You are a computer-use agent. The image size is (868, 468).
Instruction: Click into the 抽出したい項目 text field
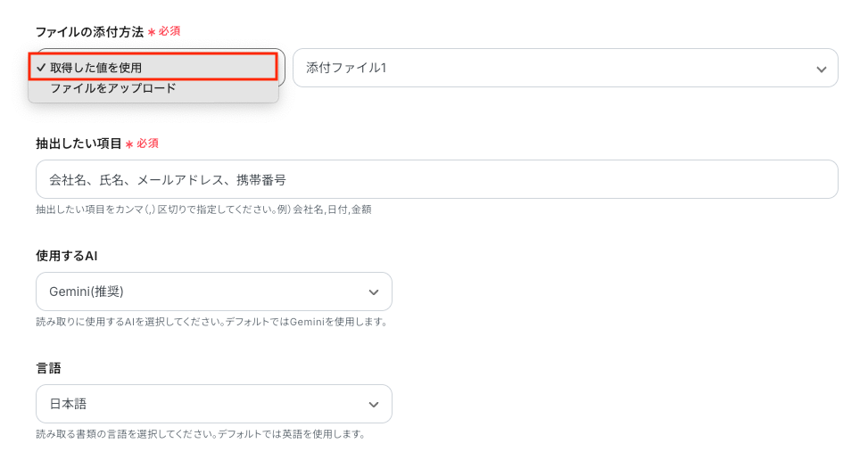(x=436, y=179)
